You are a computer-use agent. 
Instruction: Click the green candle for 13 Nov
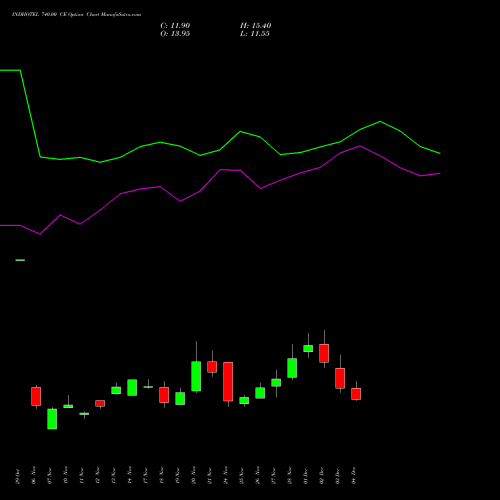click(116, 390)
